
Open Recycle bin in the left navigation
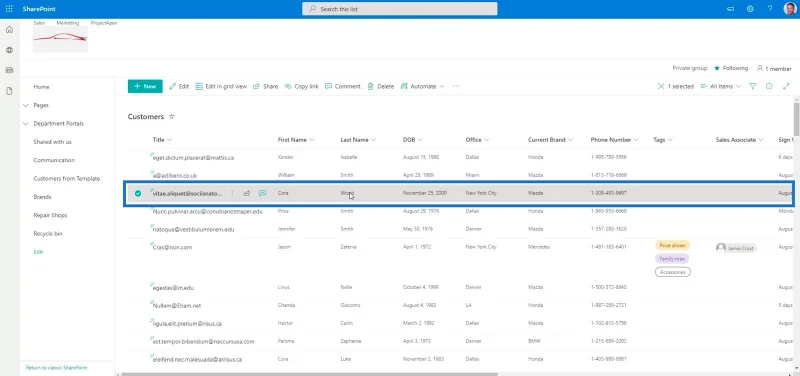pyautogui.click(x=48, y=234)
